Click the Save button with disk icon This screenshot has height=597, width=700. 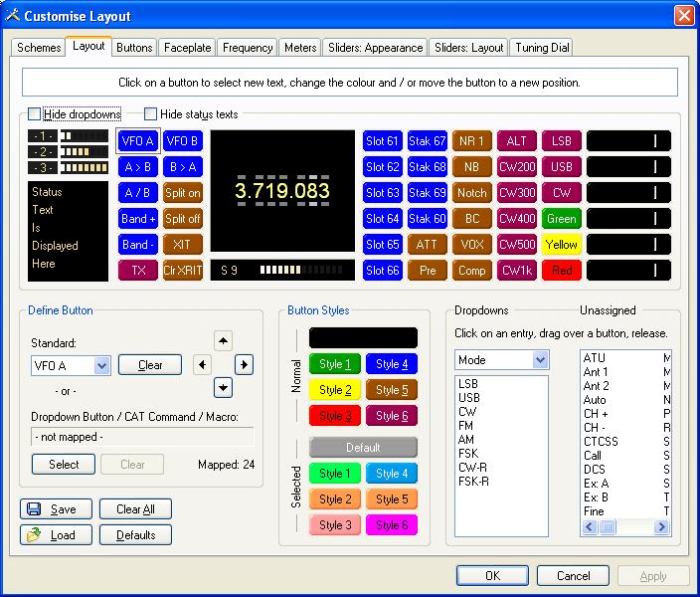[x=55, y=509]
